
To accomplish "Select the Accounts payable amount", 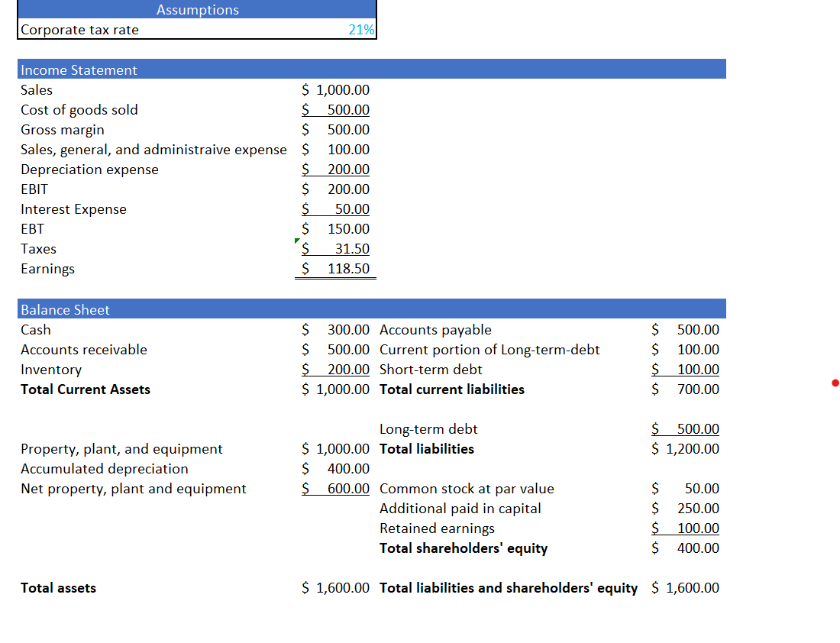I will point(686,329).
